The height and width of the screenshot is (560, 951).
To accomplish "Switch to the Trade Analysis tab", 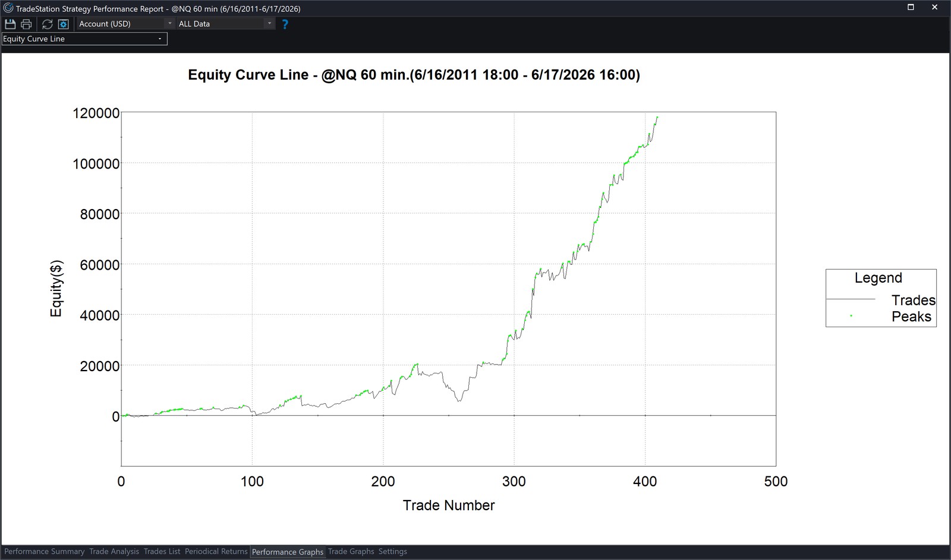I will (114, 552).
